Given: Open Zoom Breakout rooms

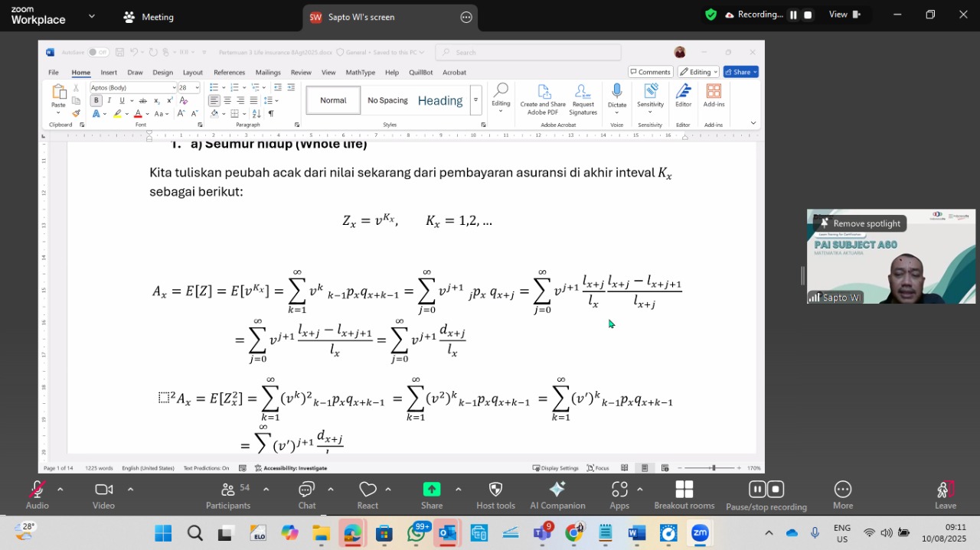Looking at the screenshot, I should pos(684,495).
